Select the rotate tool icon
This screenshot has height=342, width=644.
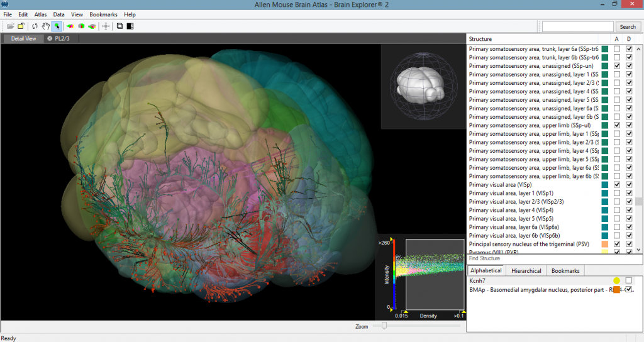[x=35, y=26]
